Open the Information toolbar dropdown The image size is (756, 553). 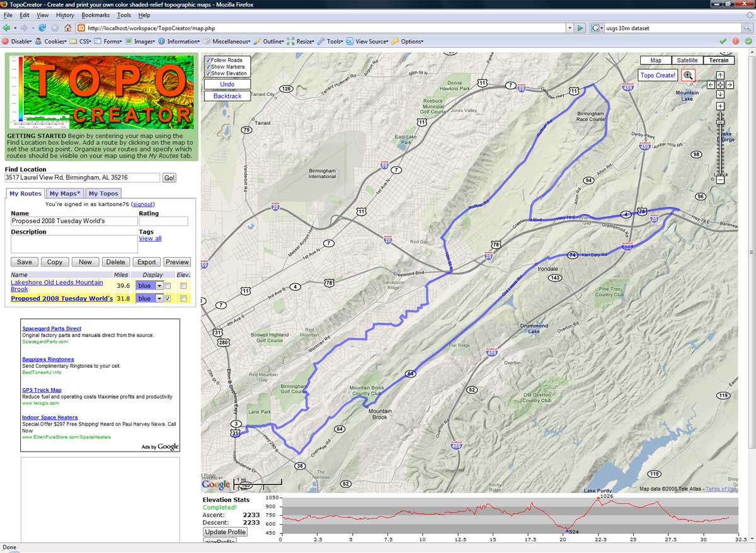coord(180,41)
